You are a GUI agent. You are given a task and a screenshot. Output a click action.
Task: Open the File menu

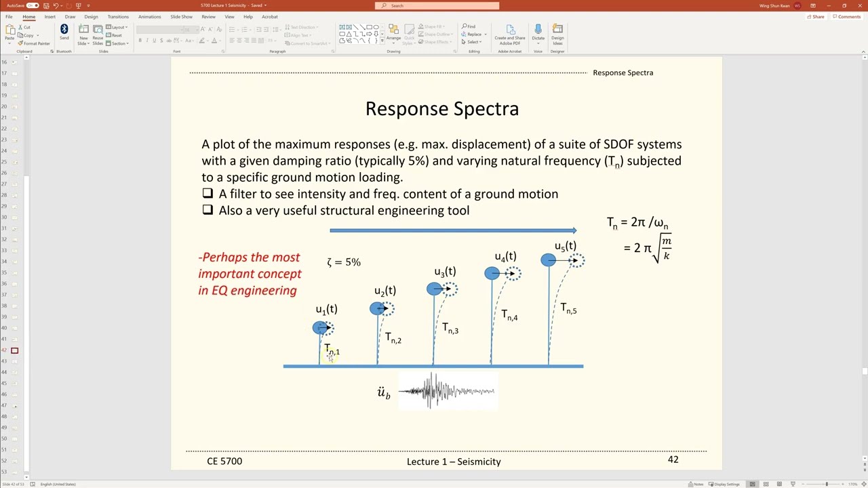point(9,16)
